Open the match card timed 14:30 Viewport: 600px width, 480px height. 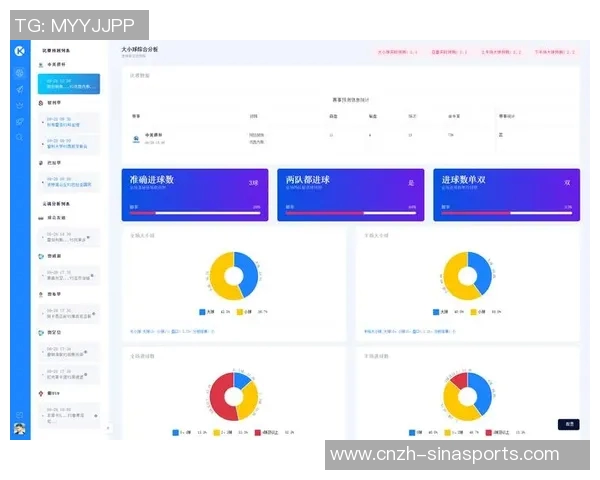69,237
